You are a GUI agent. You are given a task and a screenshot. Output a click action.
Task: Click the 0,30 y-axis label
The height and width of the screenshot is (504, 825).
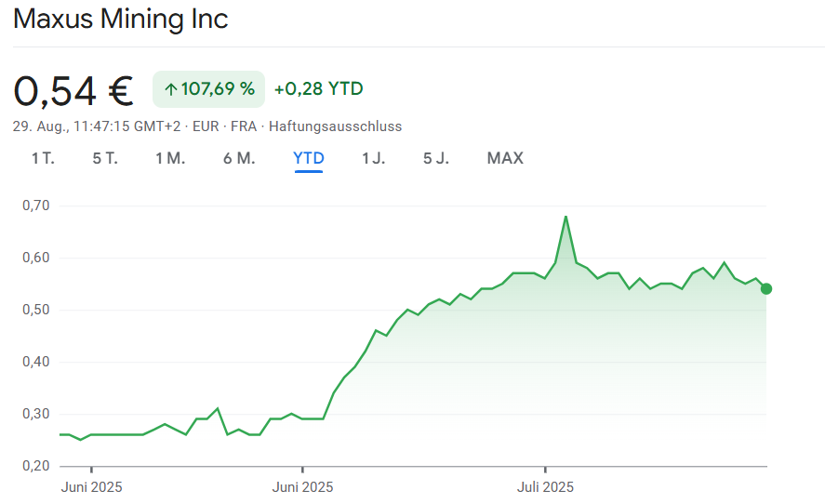point(35,414)
